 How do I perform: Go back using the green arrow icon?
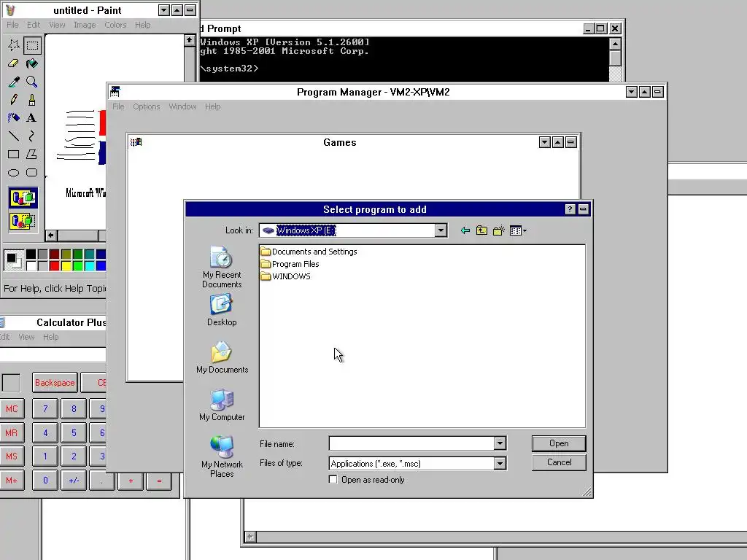pyautogui.click(x=465, y=230)
